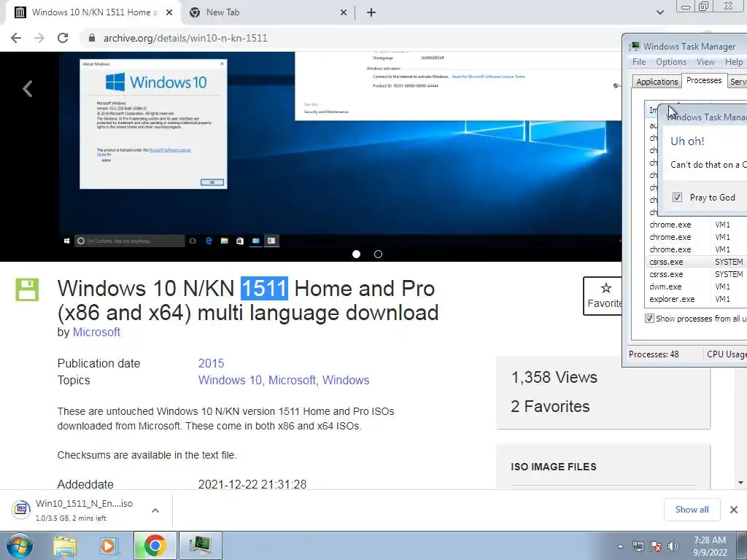Select second carousel dot indicator
Image resolution: width=747 pixels, height=560 pixels.
[x=379, y=254]
